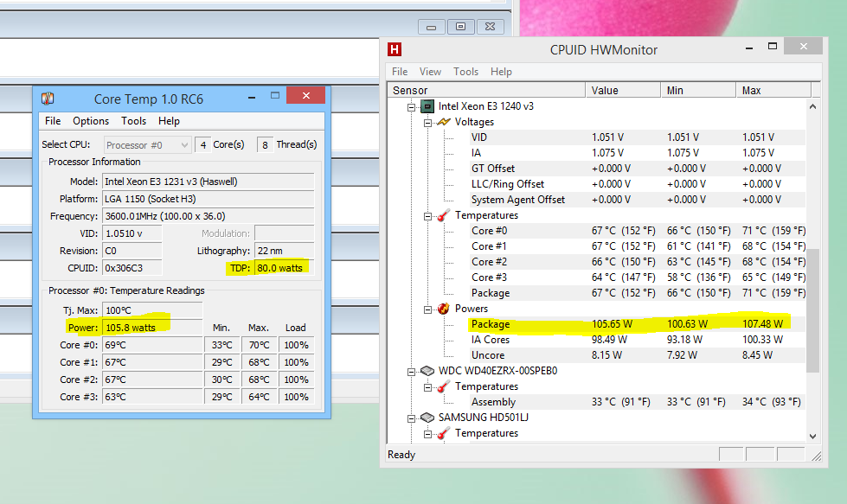Click the Frequency field 3600.01MHz

208,216
